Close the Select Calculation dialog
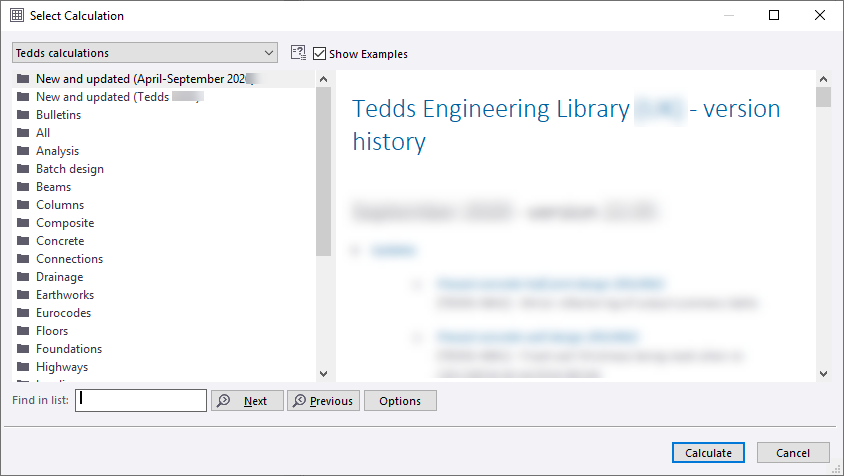This screenshot has width=844, height=476. [x=820, y=15]
